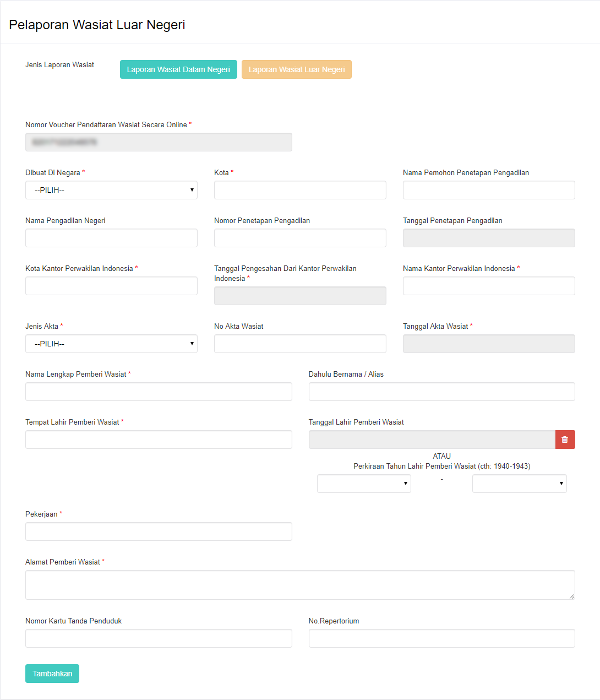Click the Kota input field
The image size is (600, 700).
(x=300, y=190)
